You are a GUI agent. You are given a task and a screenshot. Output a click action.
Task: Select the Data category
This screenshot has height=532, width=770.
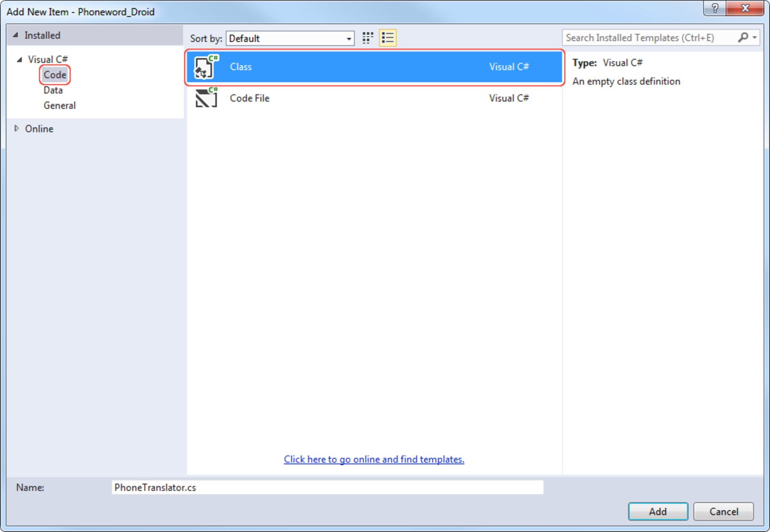pyautogui.click(x=53, y=90)
